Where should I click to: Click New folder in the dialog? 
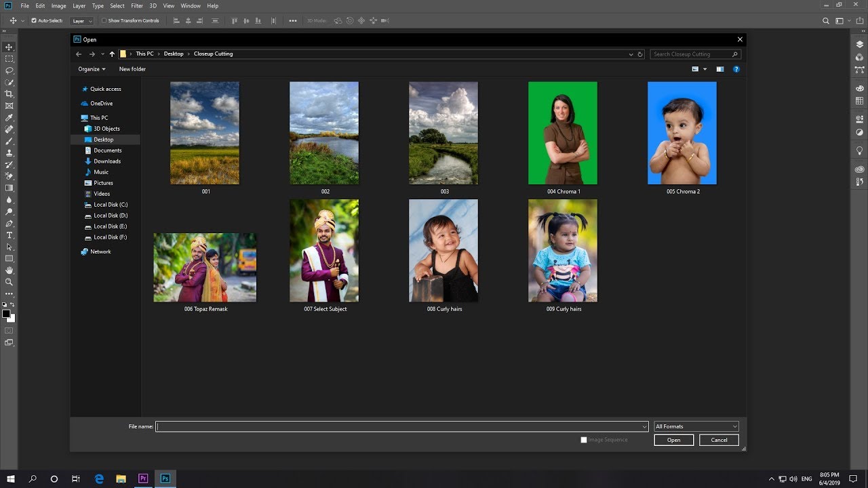(132, 69)
